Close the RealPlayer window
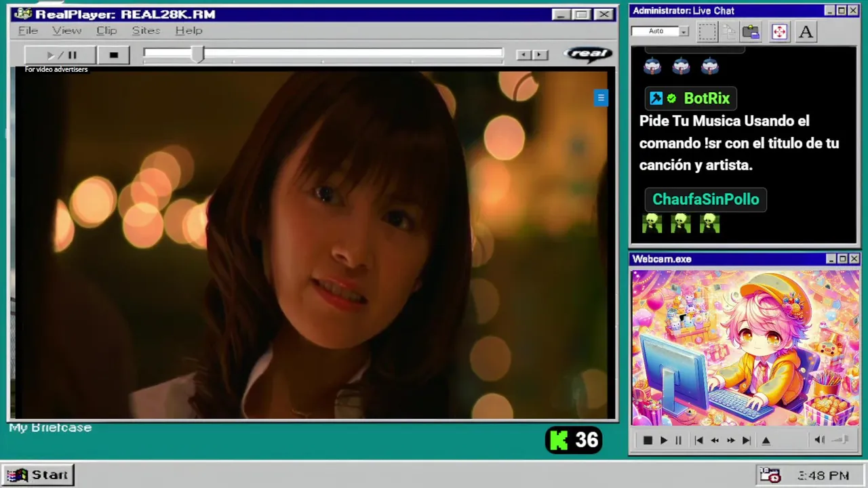Image resolution: width=868 pixels, height=488 pixels. (604, 14)
